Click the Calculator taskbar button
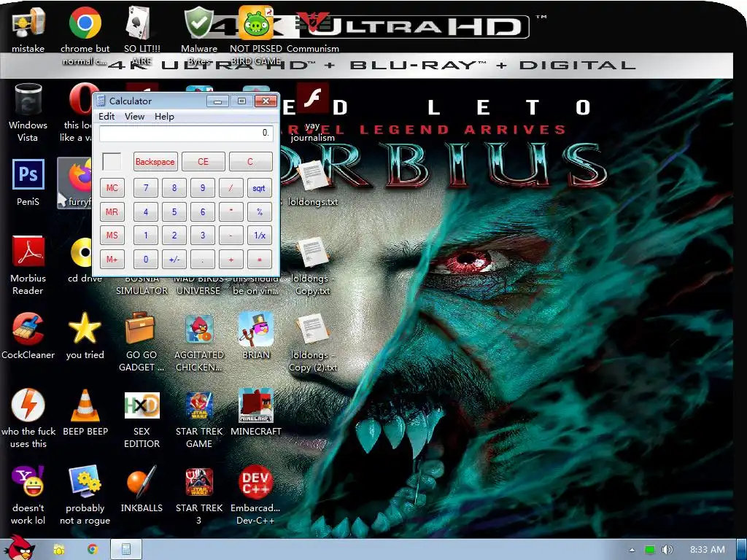The height and width of the screenshot is (560, 747). (126, 549)
